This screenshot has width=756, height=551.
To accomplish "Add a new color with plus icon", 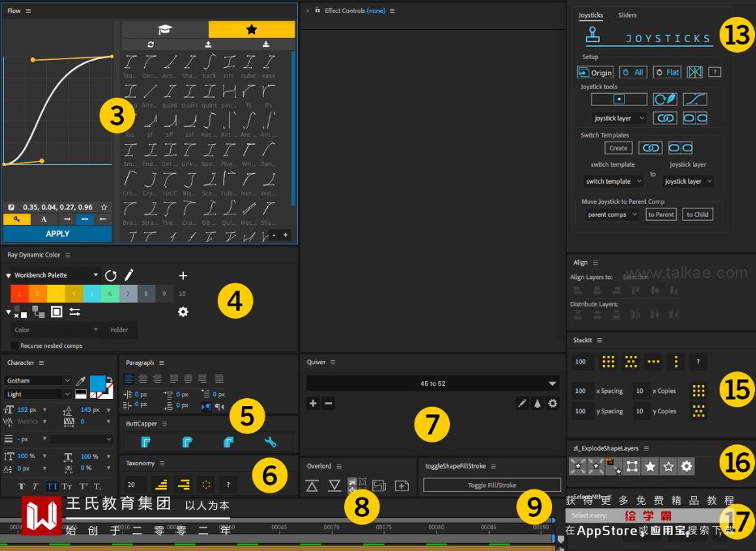I will coord(183,276).
